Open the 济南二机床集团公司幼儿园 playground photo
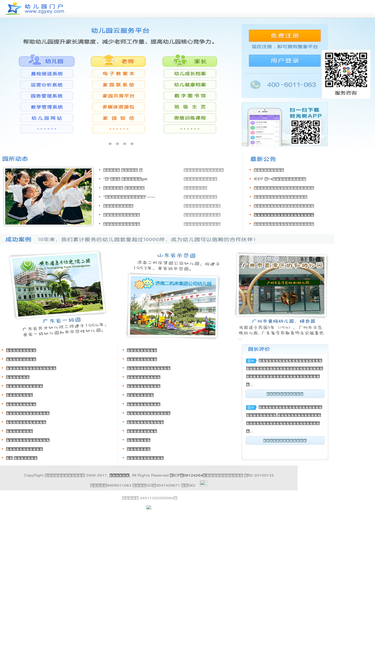Viewport: 375px width, 667px height. click(173, 305)
